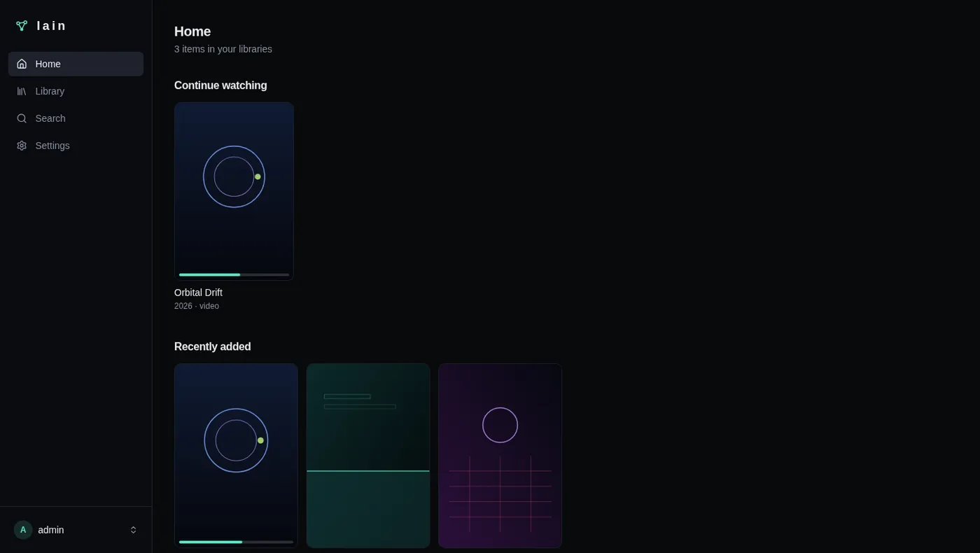This screenshot has height=553, width=980.
Task: Click the "lain" brand name text
Action: point(51,26)
